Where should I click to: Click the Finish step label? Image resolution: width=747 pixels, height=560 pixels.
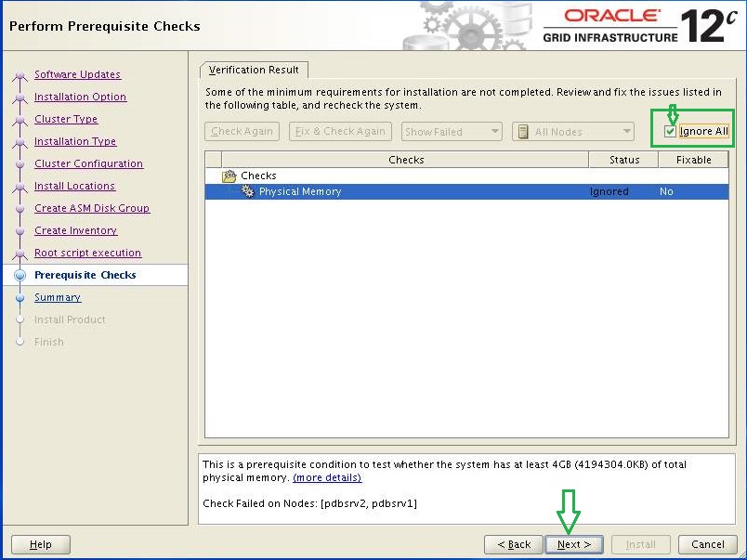tap(49, 343)
